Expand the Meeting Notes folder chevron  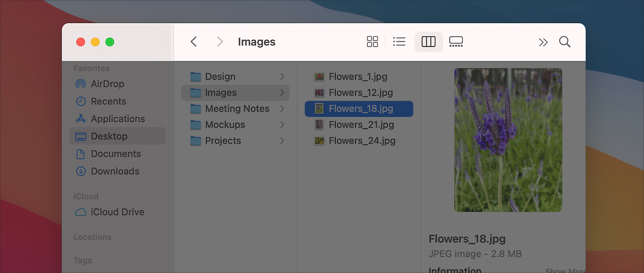[282, 109]
